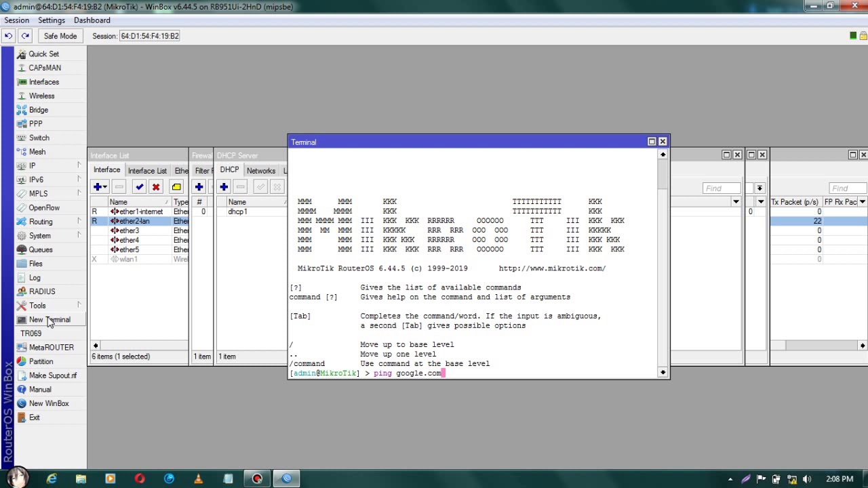Select the ether3 interface row
This screenshot has height=488, width=868.
click(140, 230)
